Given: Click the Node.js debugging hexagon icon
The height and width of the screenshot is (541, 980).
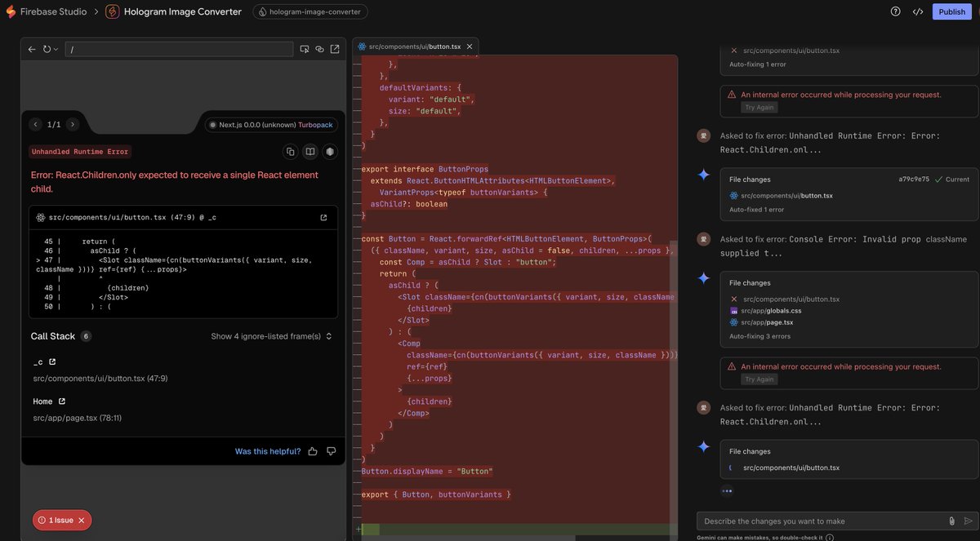Looking at the screenshot, I should point(330,152).
